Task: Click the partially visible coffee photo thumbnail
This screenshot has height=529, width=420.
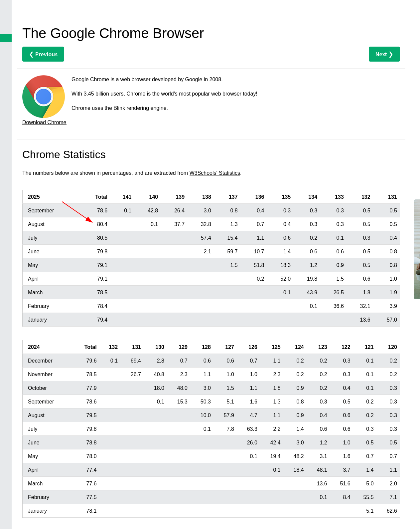Action: point(417,250)
